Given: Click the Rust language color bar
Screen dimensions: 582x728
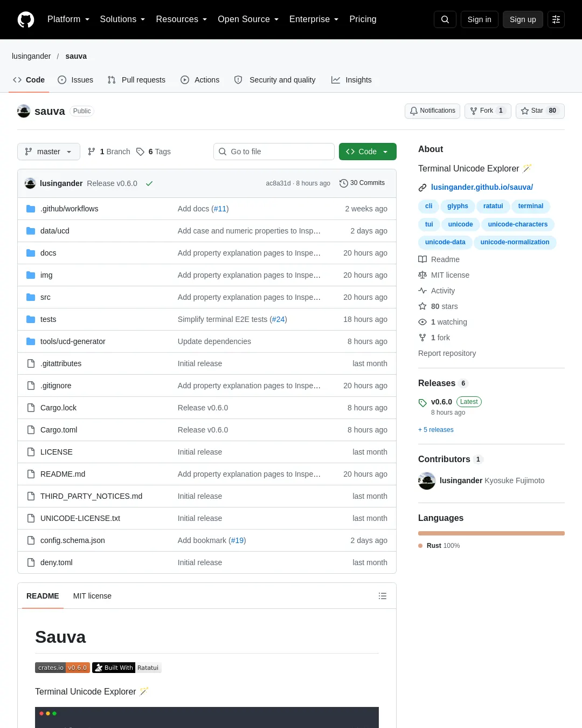Looking at the screenshot, I should click(491, 533).
